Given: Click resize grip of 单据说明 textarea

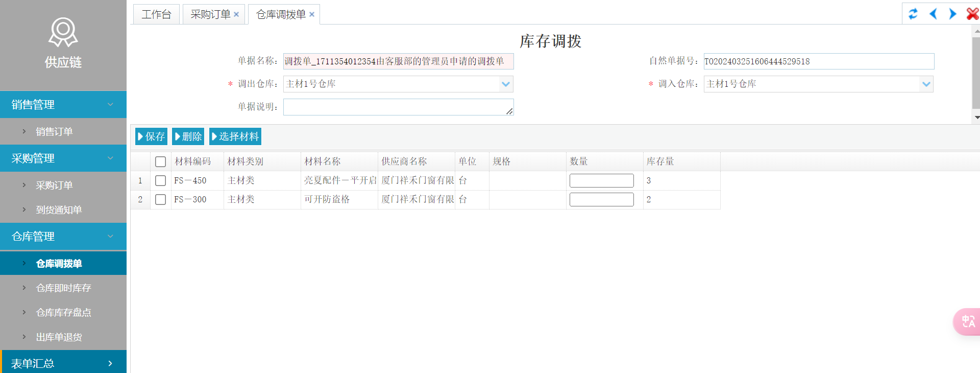Looking at the screenshot, I should (509, 111).
